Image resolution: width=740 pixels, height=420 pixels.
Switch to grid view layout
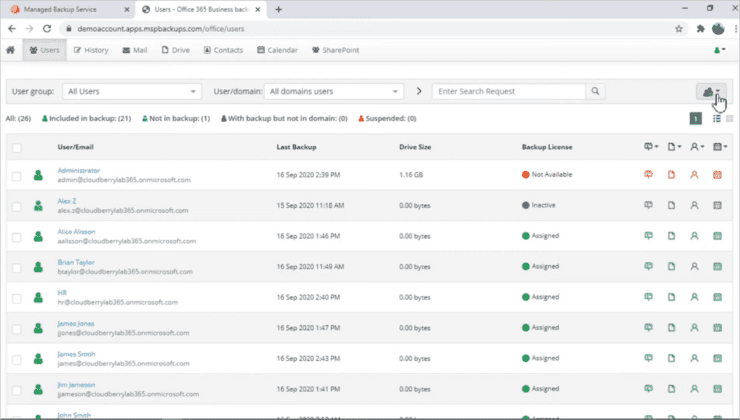click(730, 118)
